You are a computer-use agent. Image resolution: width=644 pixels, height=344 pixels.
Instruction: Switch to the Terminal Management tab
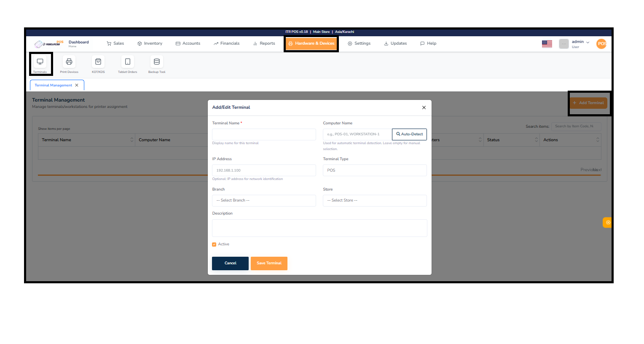tap(54, 85)
